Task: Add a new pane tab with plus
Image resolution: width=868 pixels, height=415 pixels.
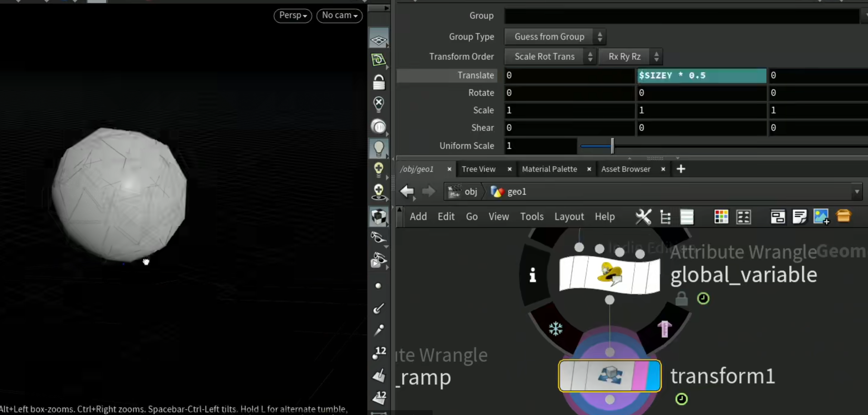Action: [x=681, y=169]
